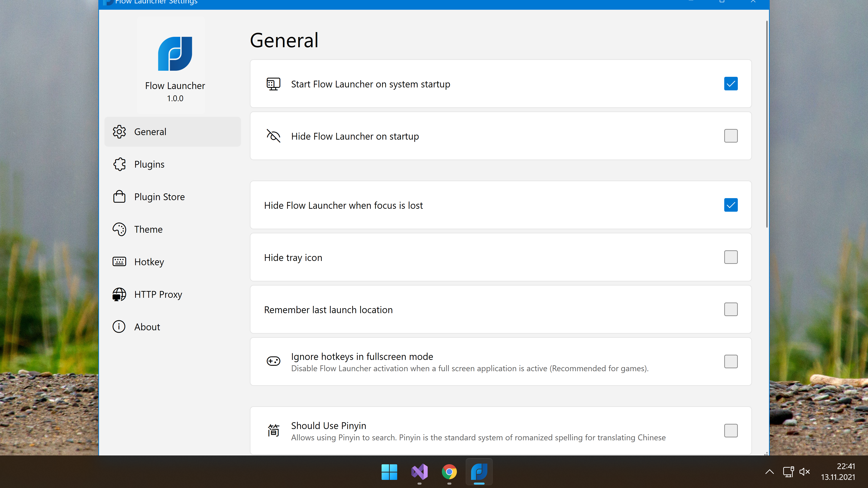Enable Ignore hotkeys in fullscreen mode
Viewport: 868px width, 488px height.
[731, 362]
